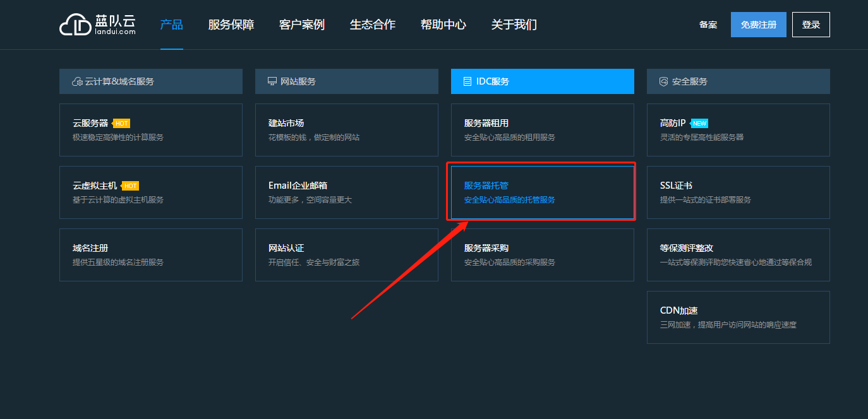868x419 pixels.
Task: Click the shield icon beside 安全服务
Action: click(664, 81)
